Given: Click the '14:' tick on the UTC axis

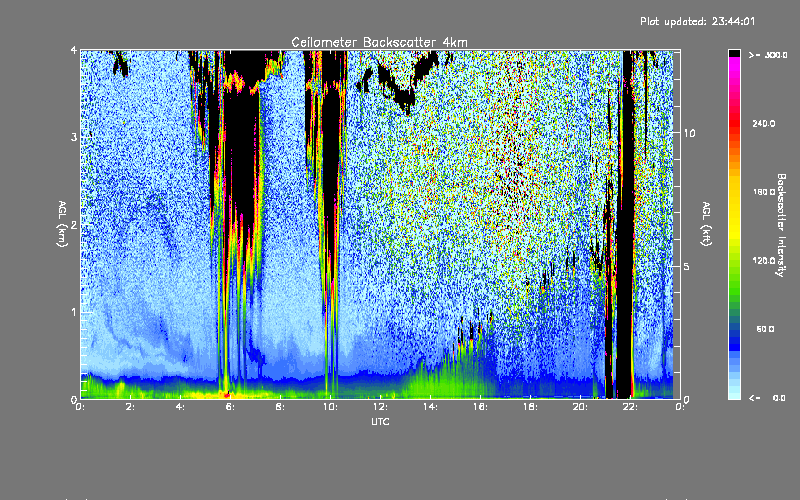Looking at the screenshot, I should (430, 407).
